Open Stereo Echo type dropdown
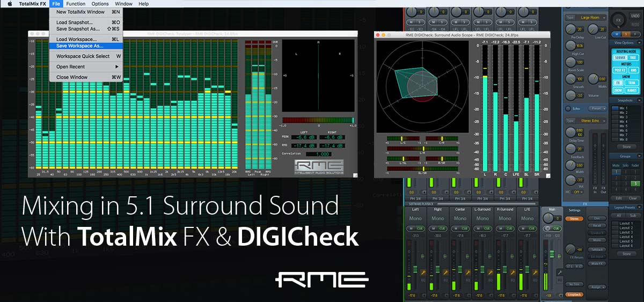This screenshot has height=302, width=644. 591,121
